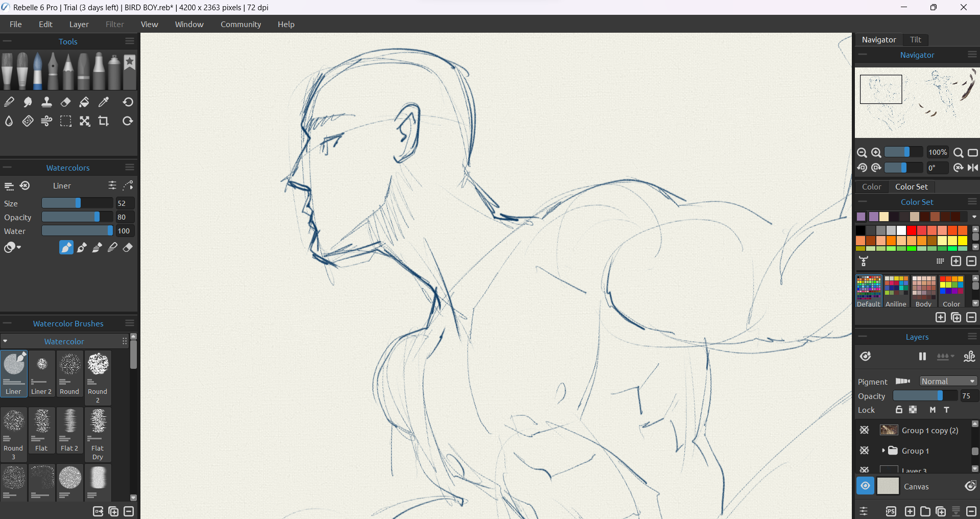Click mix colors icon in Color Set
980x519 pixels.
(x=864, y=261)
